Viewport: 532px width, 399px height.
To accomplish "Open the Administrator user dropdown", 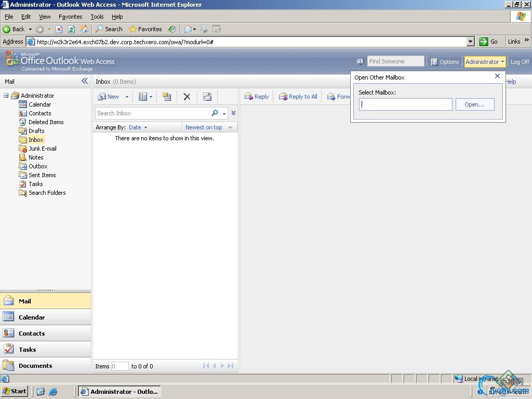I will click(x=485, y=62).
